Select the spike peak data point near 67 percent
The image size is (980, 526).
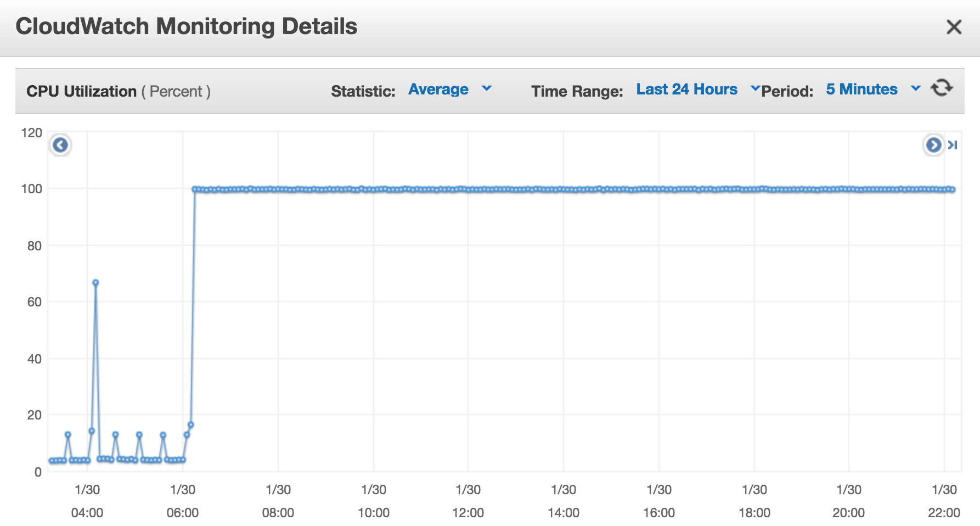(95, 283)
